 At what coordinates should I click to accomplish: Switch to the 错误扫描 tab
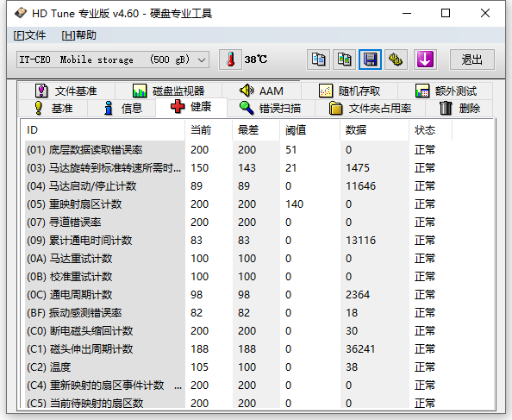(271, 108)
